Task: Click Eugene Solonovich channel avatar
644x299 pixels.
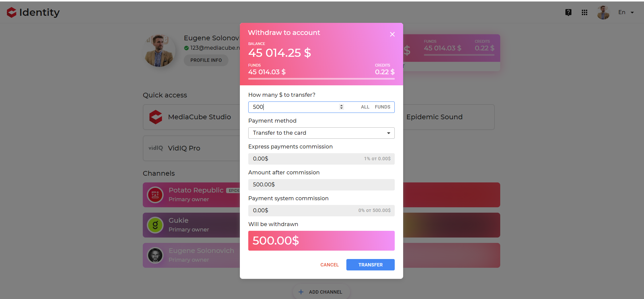Action: pos(155,255)
